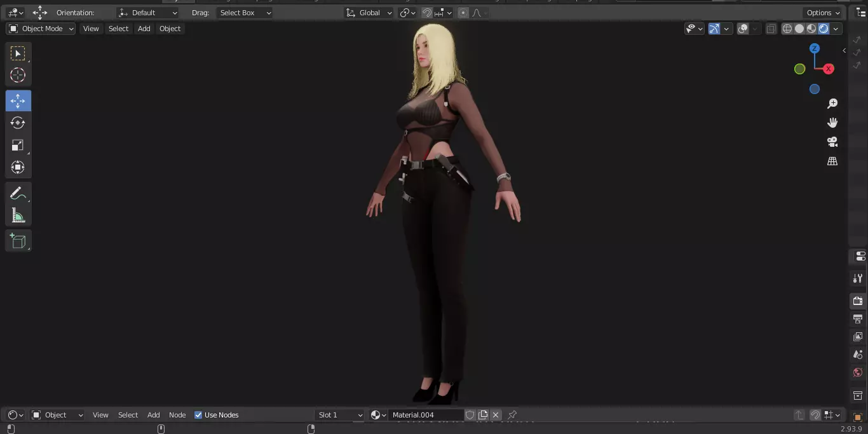The image size is (868, 434).
Task: Toggle Show Gizmo button
Action: pyautogui.click(x=714, y=29)
